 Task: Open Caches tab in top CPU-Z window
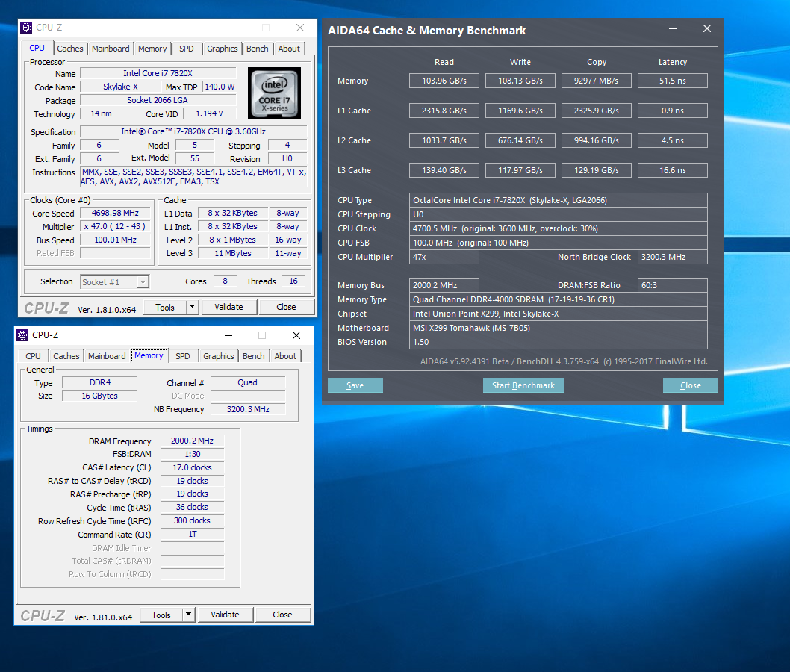pos(69,49)
